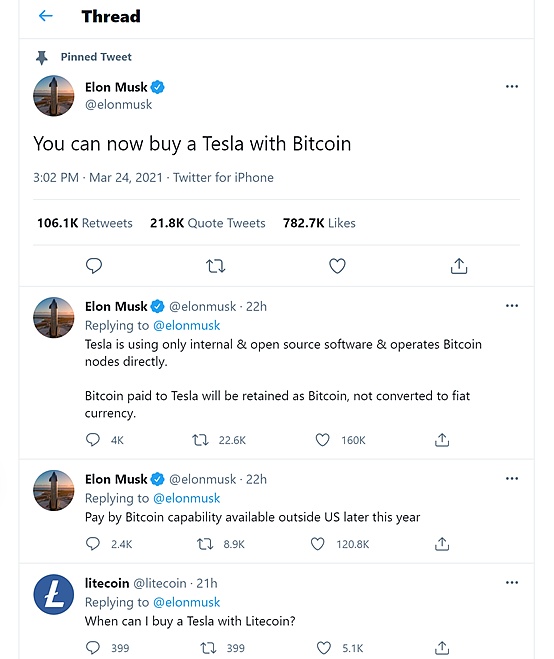Like the reply with 160K likes
Image resolution: width=554 pixels, height=659 pixels.
pos(322,440)
